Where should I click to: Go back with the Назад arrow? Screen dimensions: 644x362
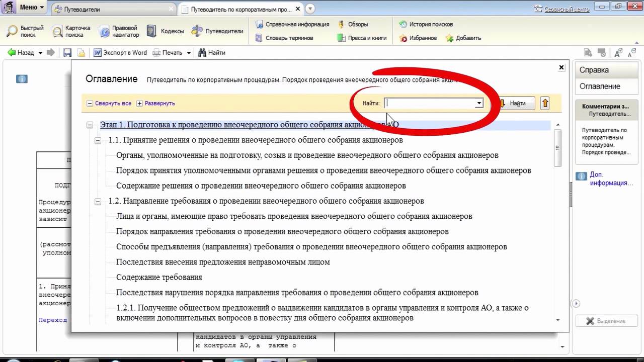21,53
